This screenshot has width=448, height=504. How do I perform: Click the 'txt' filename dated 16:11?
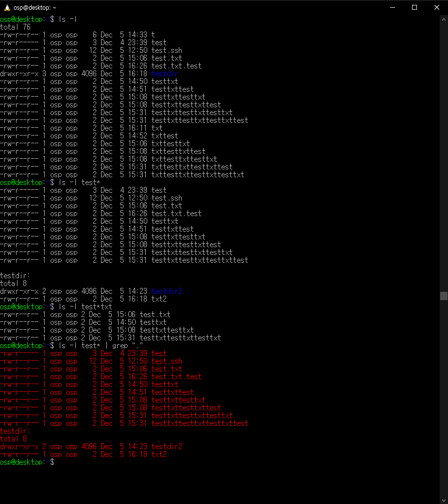coord(157,128)
